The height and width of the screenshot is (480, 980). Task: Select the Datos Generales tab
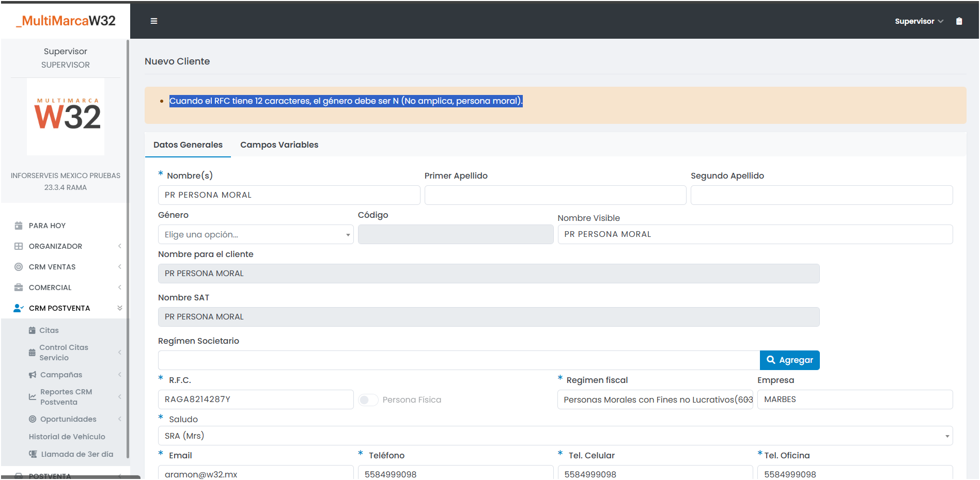tap(188, 145)
